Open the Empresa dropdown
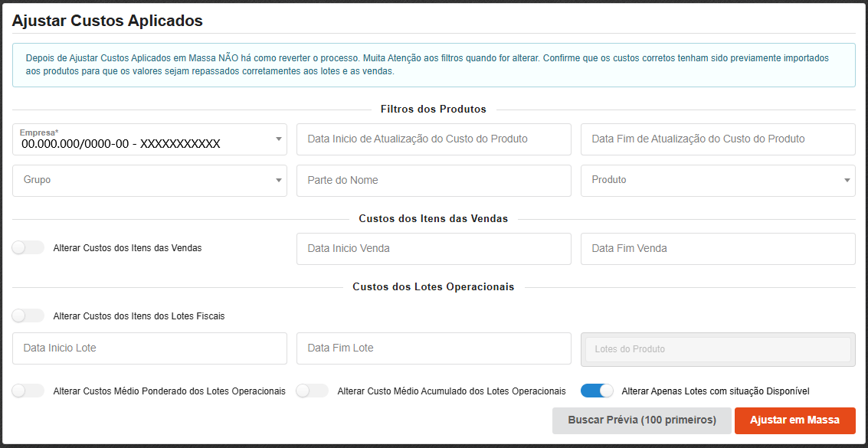 coord(149,139)
